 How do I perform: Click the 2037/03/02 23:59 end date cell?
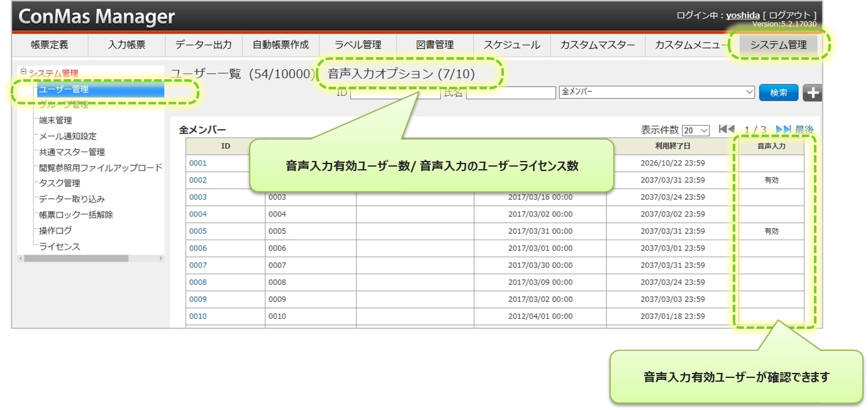coord(672,214)
